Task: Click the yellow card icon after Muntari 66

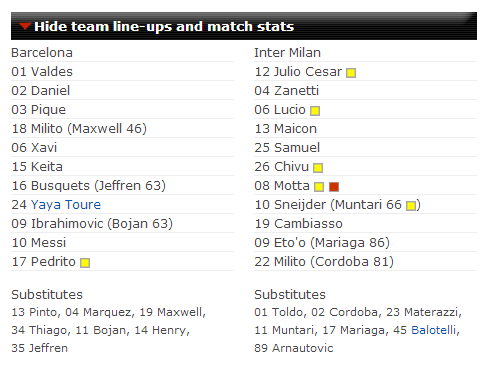Action: pyautogui.click(x=411, y=206)
